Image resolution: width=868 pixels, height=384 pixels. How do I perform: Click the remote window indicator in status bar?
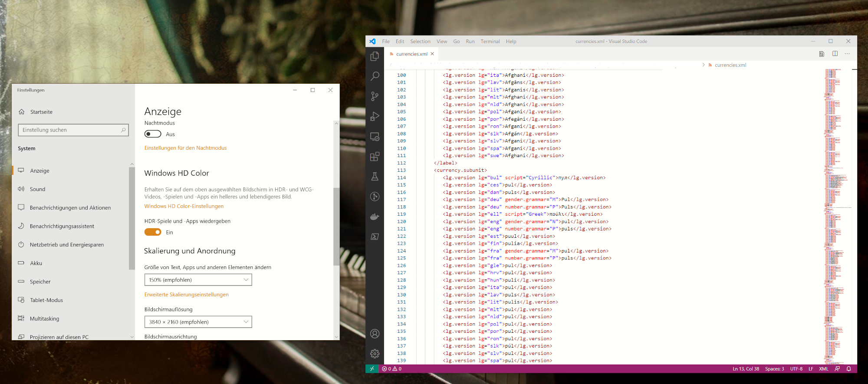click(x=372, y=369)
